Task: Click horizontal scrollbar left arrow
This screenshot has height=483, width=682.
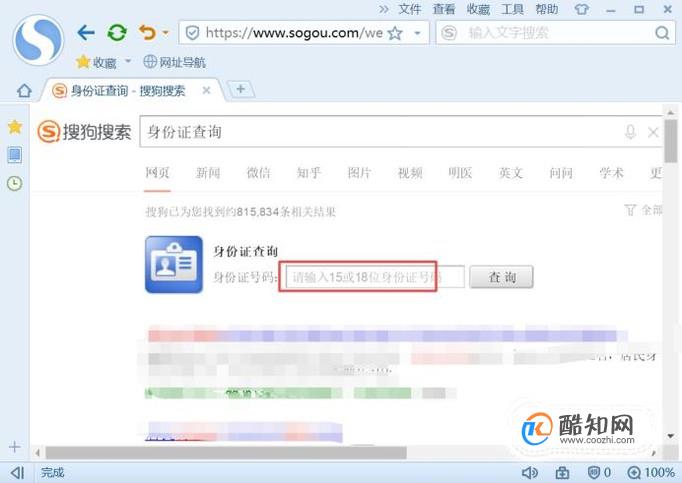Action: (38, 453)
